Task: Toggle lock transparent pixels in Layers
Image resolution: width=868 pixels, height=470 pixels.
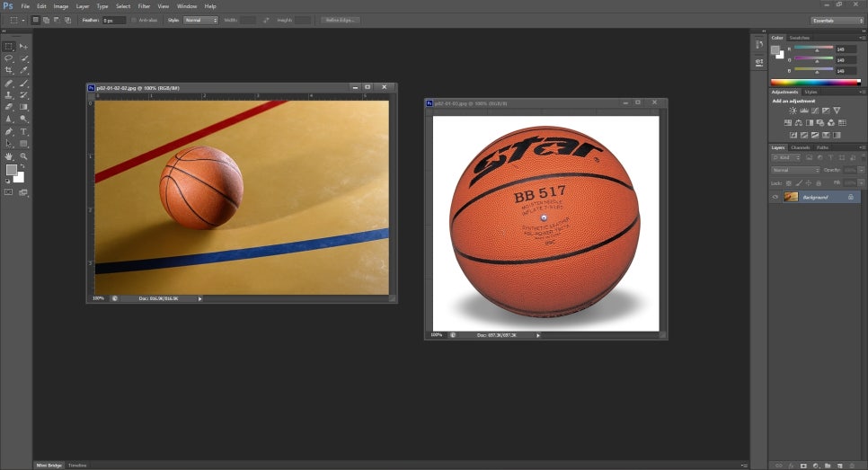Action: click(789, 183)
